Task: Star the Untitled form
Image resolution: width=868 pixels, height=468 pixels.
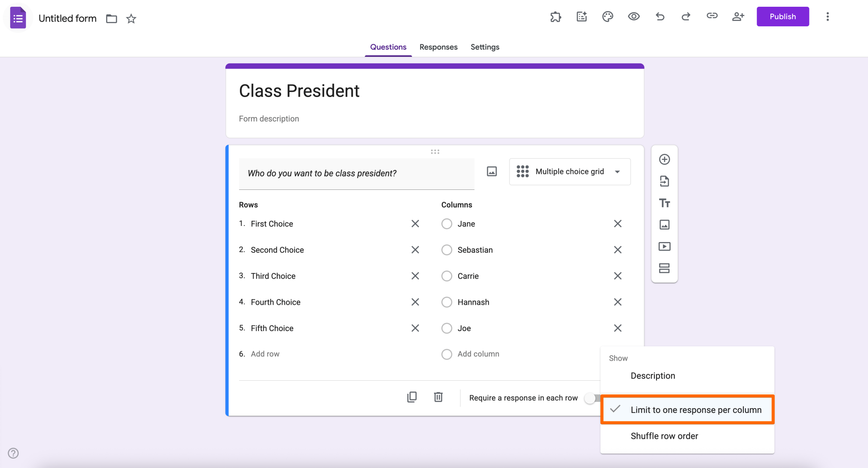Action: pos(131,19)
